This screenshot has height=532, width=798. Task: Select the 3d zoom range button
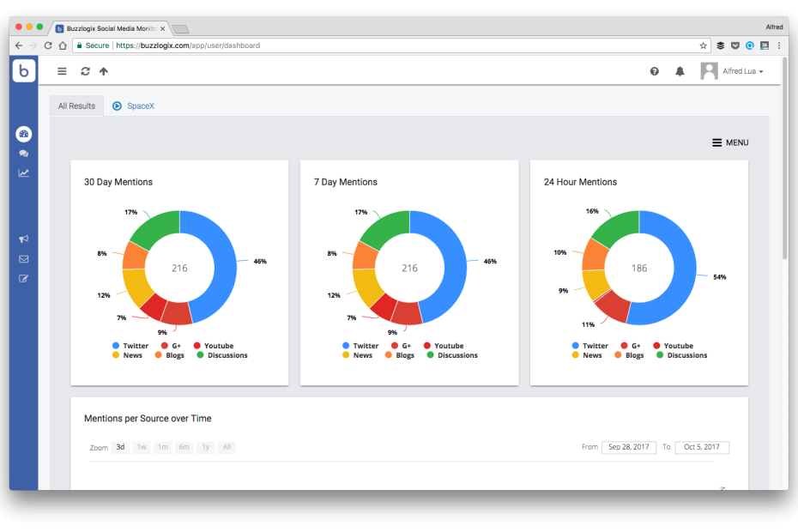[x=120, y=447]
